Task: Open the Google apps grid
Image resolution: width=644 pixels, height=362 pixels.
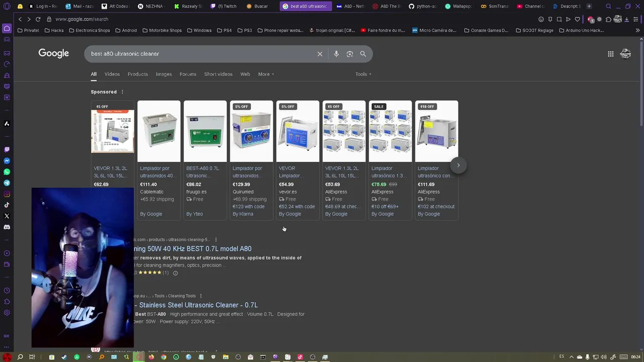Action: click(610, 54)
